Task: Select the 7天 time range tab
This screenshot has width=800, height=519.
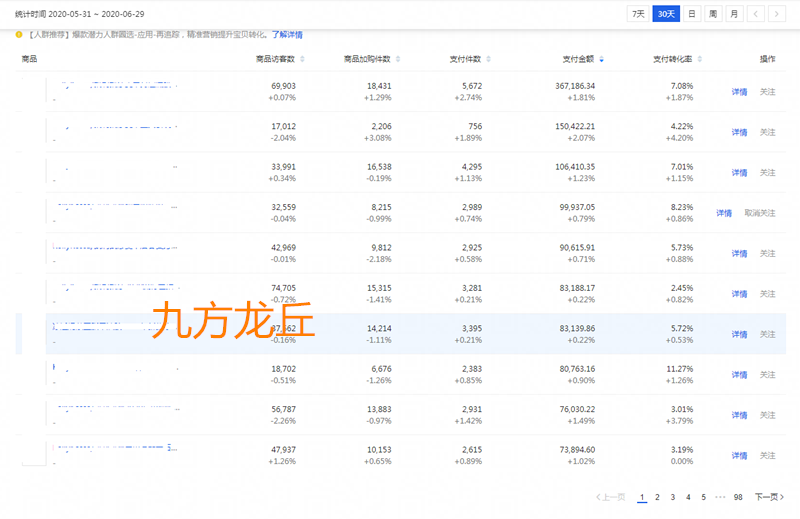Action: coord(638,14)
